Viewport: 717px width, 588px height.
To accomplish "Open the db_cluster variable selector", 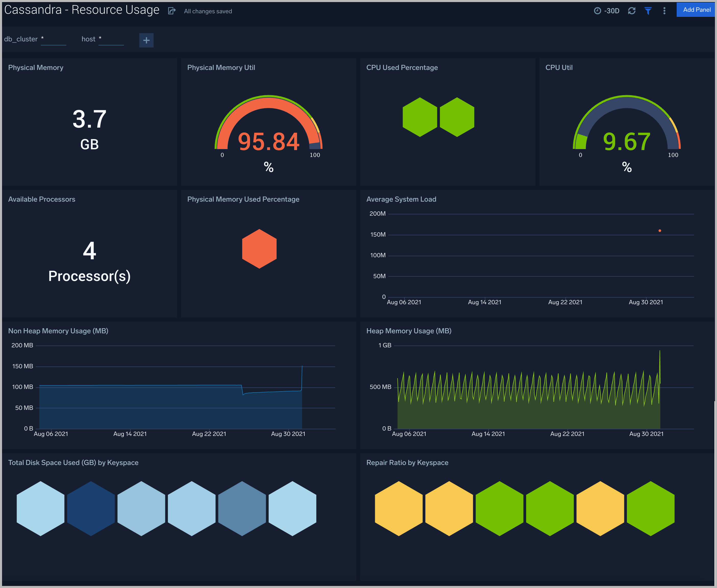I will click(x=53, y=39).
